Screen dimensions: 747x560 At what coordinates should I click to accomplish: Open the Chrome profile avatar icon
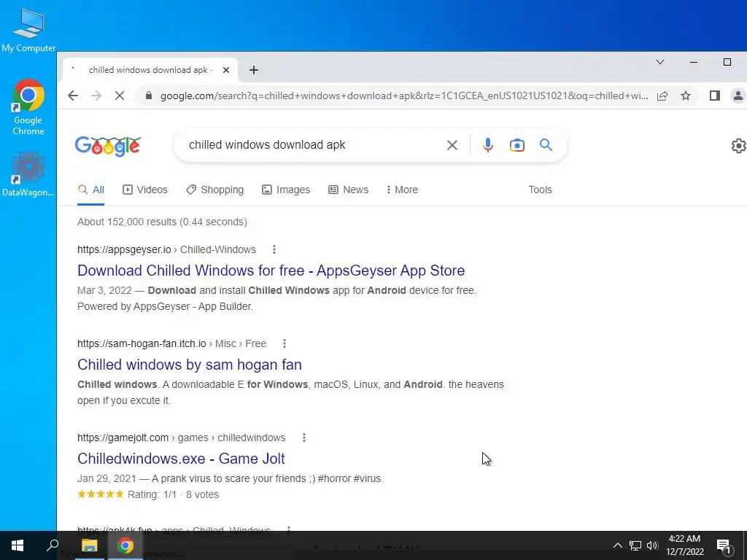pos(738,96)
